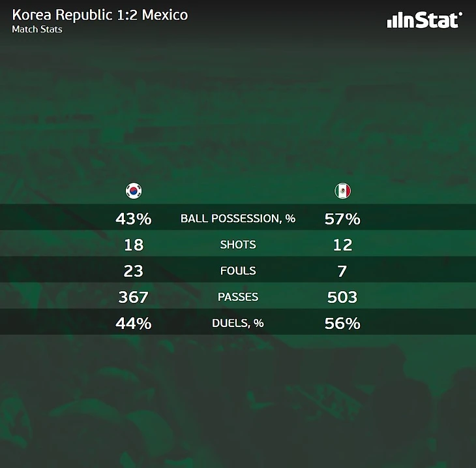This screenshot has width=476, height=468.
Task: Click the Korea Republic flag icon
Action: [x=134, y=191]
